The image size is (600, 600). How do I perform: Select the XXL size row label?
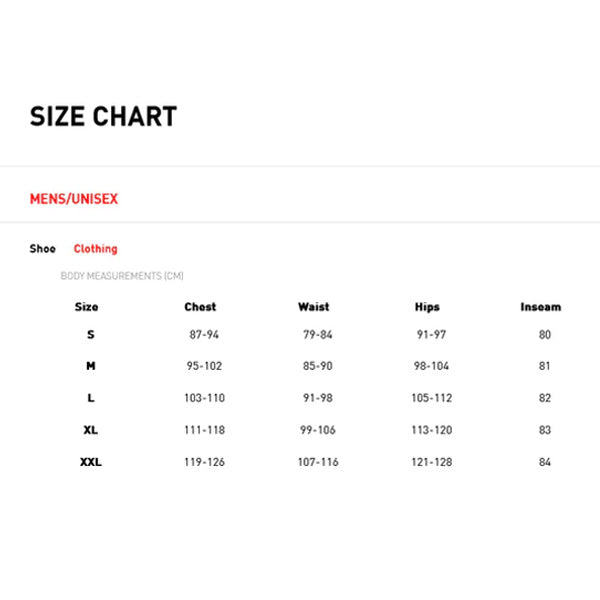click(x=91, y=462)
